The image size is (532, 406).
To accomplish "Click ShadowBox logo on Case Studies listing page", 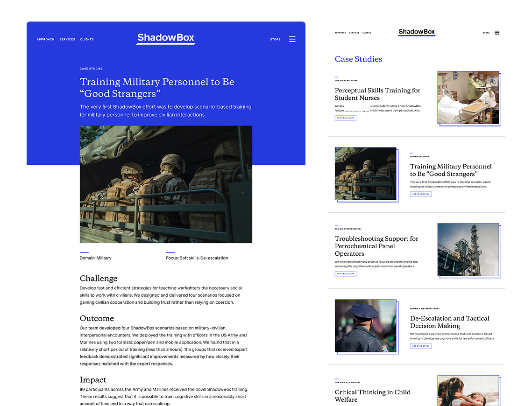I will [417, 32].
